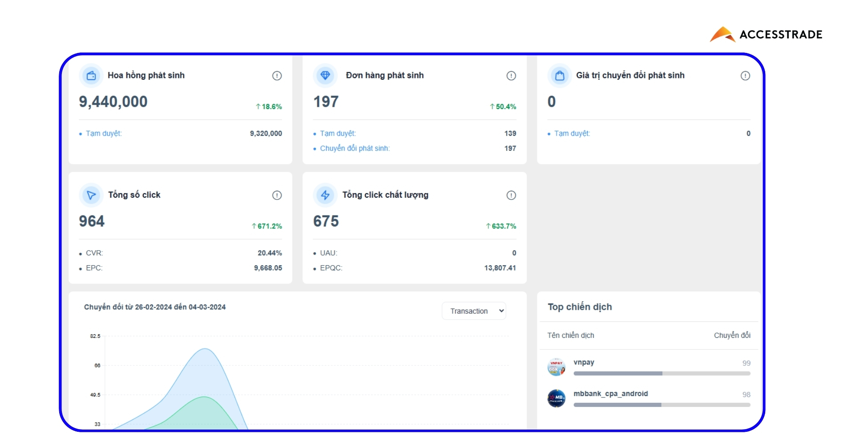Click the CVR value 20.44%

click(270, 253)
